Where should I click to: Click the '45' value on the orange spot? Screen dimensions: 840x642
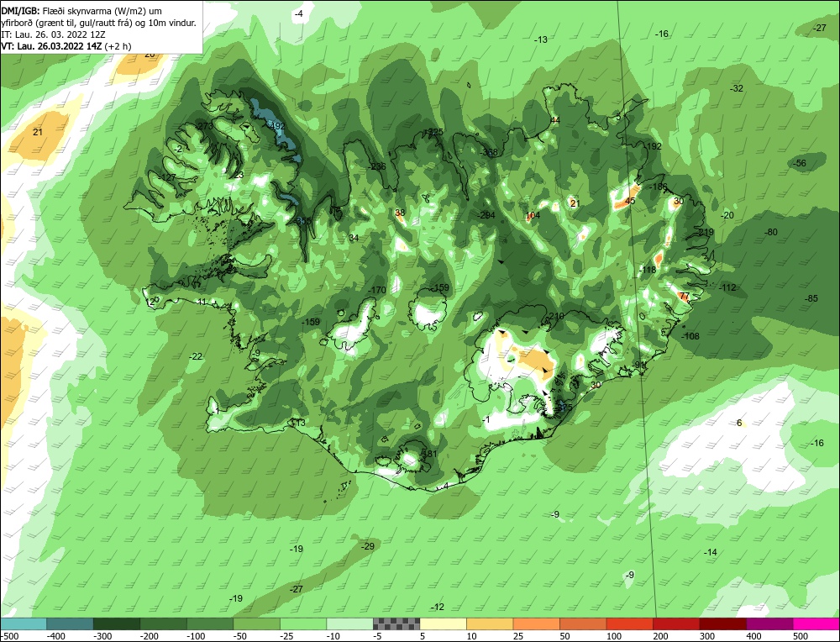(x=630, y=201)
